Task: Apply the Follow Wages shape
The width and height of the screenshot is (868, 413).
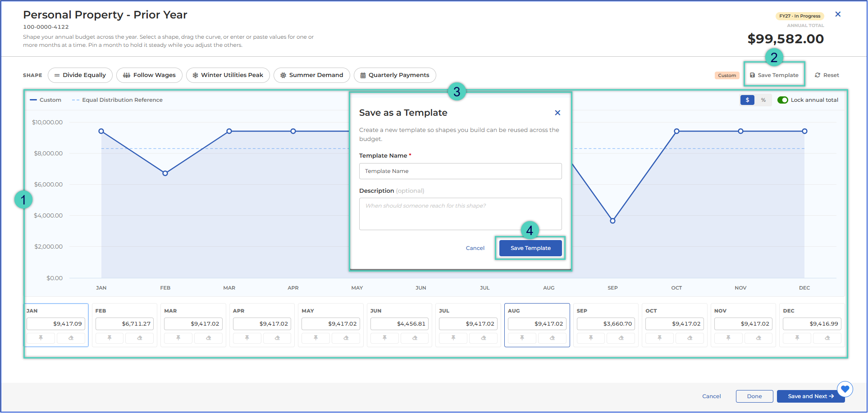Action: (x=149, y=75)
